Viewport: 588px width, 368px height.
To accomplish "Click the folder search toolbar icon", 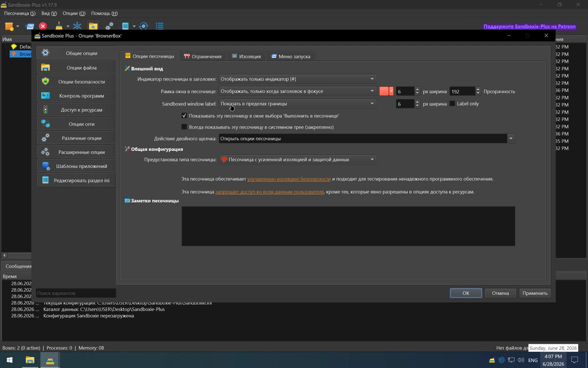I will point(93,26).
